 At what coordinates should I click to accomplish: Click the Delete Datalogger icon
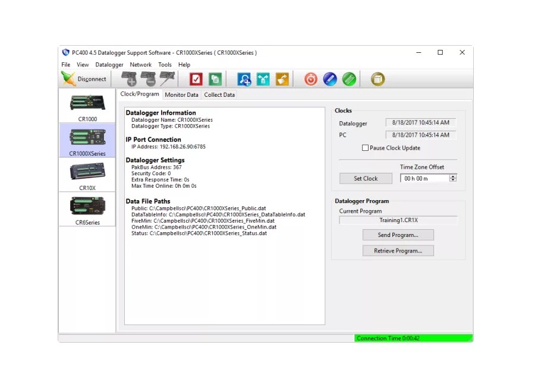[148, 79]
